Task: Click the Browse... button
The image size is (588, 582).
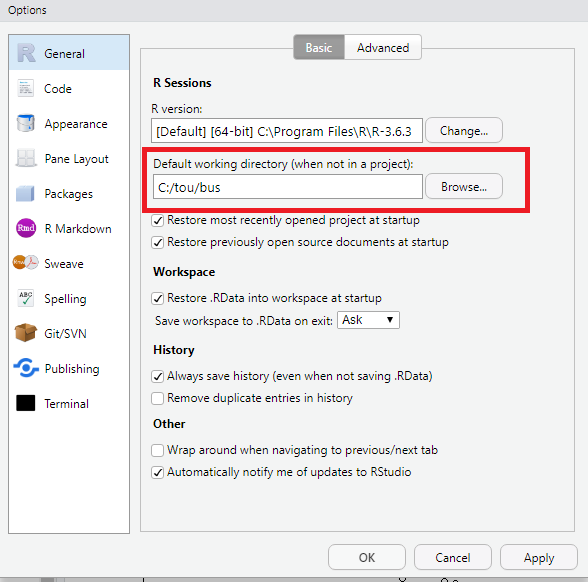Action: click(464, 186)
